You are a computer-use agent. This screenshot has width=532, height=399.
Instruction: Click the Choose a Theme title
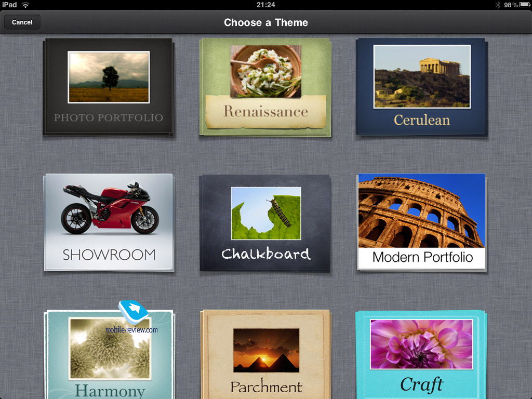[x=266, y=22]
